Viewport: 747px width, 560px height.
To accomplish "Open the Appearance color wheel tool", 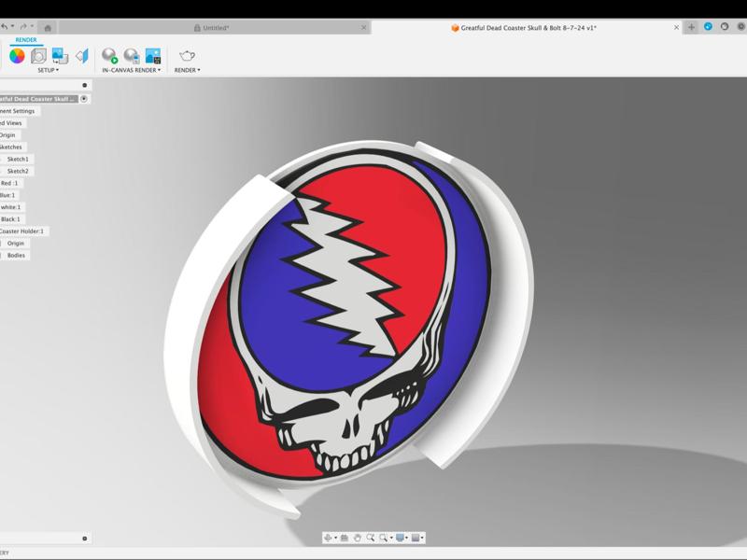I will click(x=17, y=56).
